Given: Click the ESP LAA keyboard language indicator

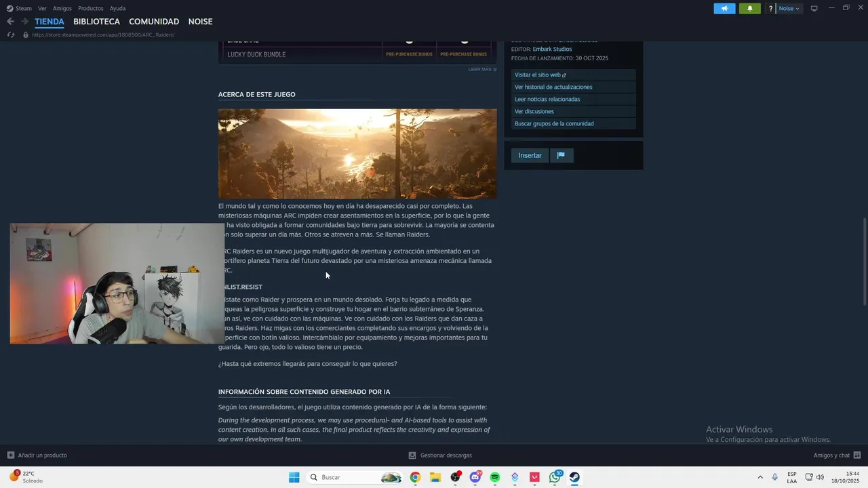Looking at the screenshot, I should click(x=792, y=477).
